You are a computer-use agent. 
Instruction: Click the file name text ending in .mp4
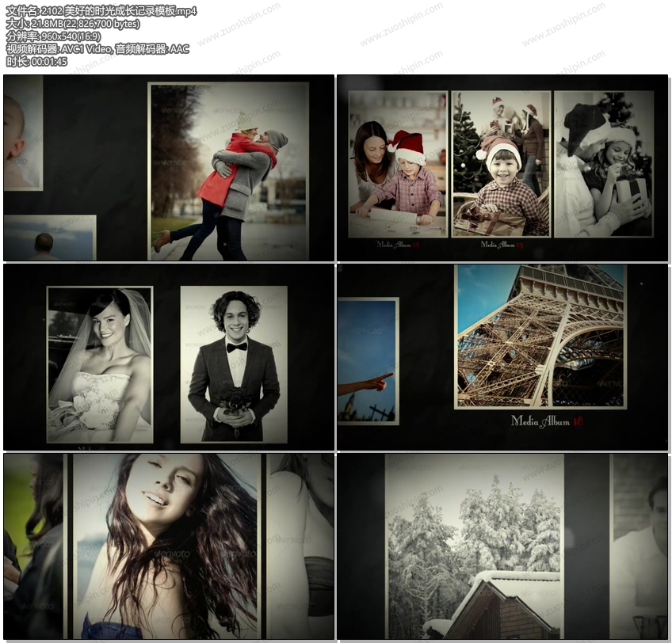[101, 10]
